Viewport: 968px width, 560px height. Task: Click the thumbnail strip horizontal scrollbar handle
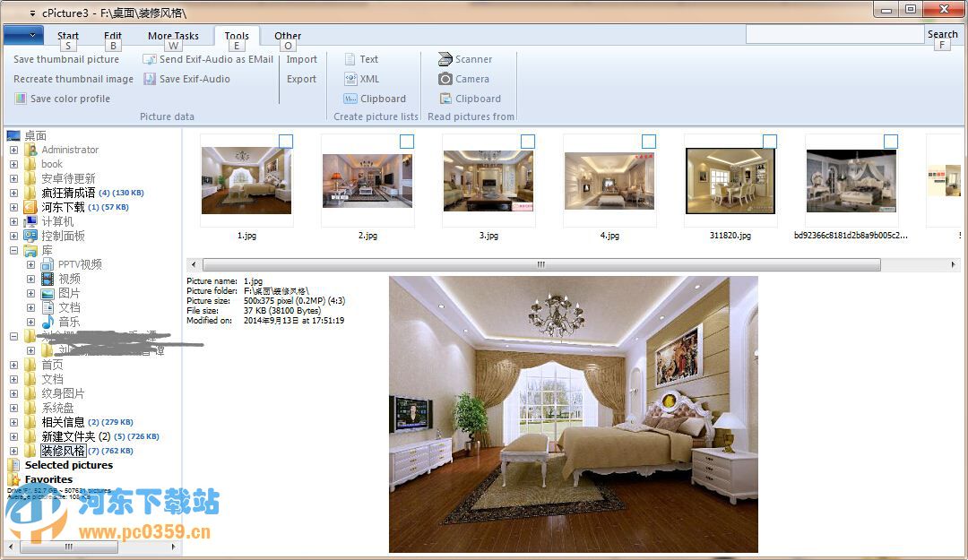coord(540,264)
